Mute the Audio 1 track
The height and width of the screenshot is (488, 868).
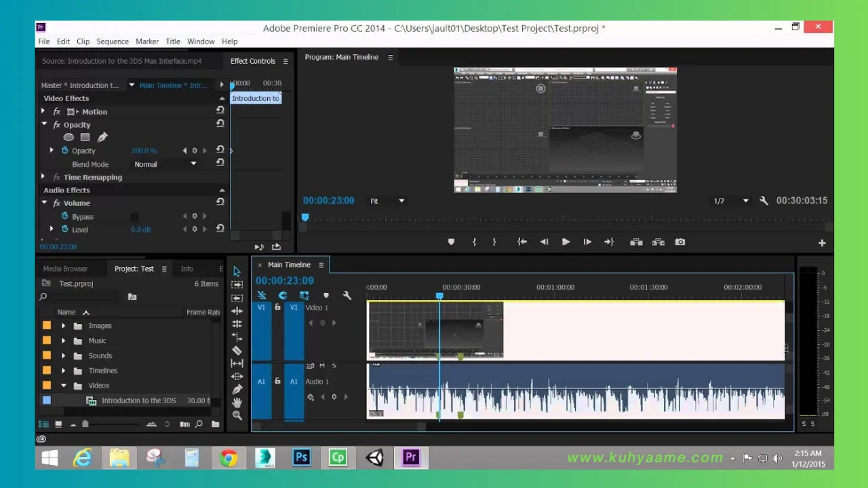(322, 366)
